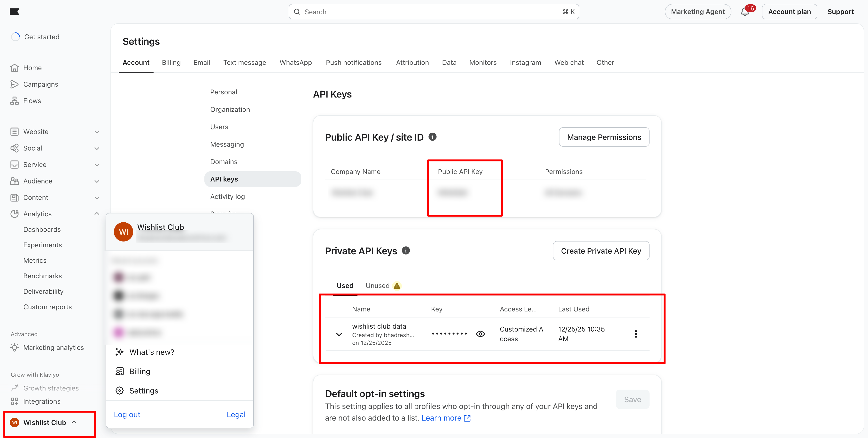Click the Integrations grid icon
Screen dimensions: 868x438
(x=15, y=401)
